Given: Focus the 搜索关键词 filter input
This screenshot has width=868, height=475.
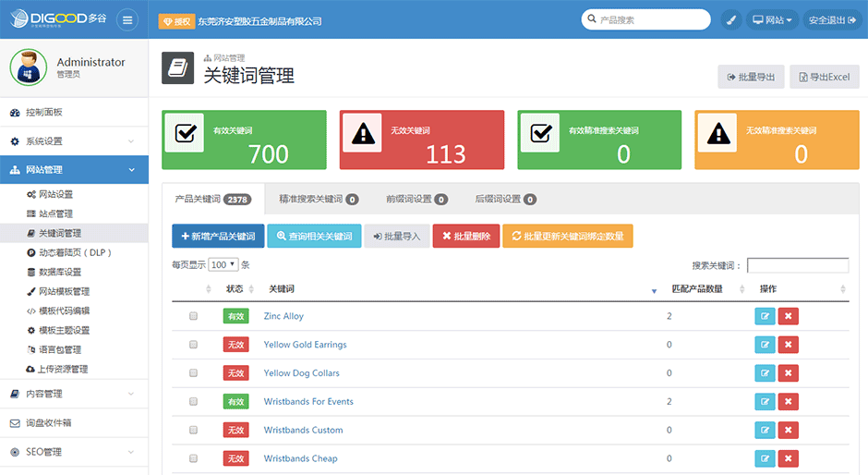Looking at the screenshot, I should [798, 265].
